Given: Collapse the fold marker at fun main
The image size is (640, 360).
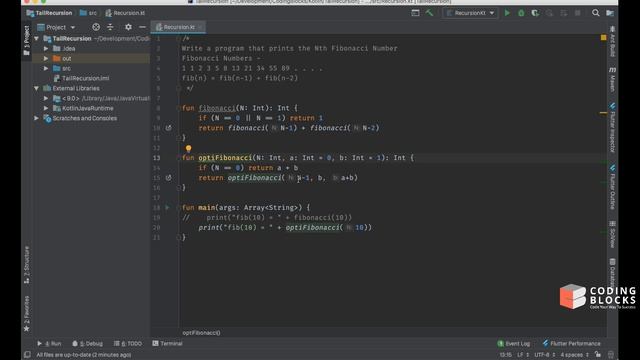Looking at the screenshot, I should 178,207.
